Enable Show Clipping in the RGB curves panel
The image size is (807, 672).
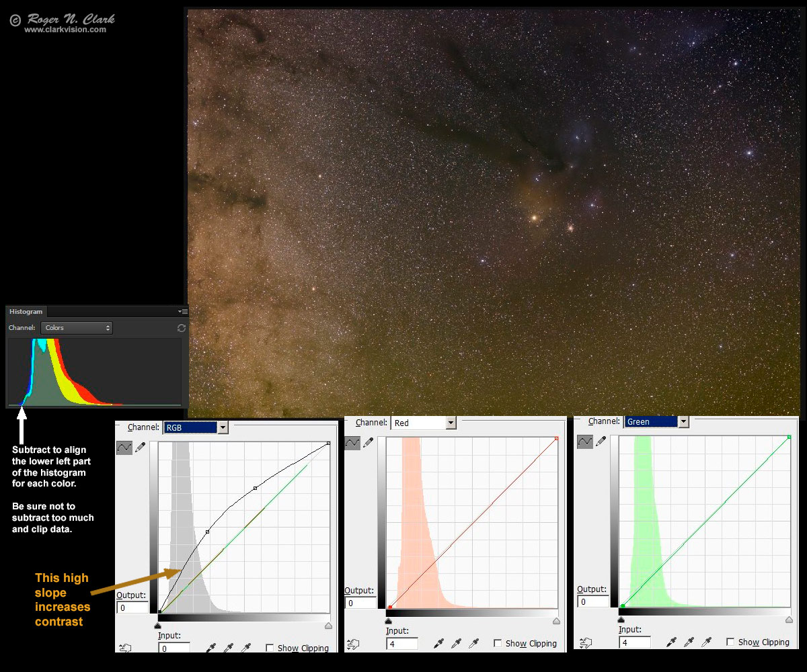[x=270, y=648]
